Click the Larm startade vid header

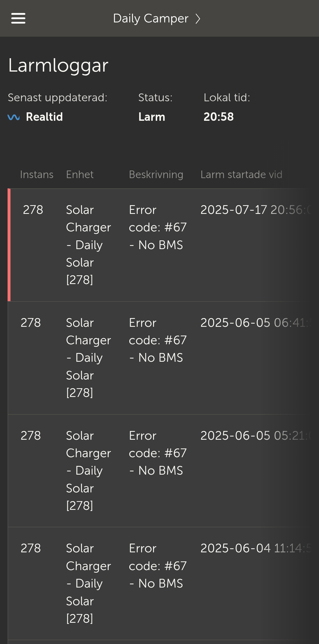click(x=241, y=175)
